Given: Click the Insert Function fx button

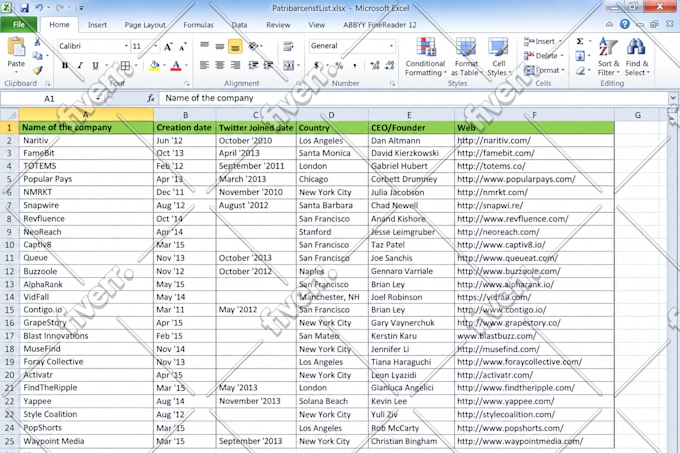Looking at the screenshot, I should [x=150, y=98].
